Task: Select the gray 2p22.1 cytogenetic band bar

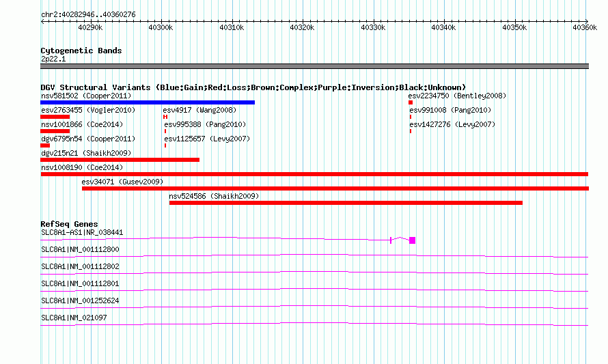Action: click(x=314, y=66)
